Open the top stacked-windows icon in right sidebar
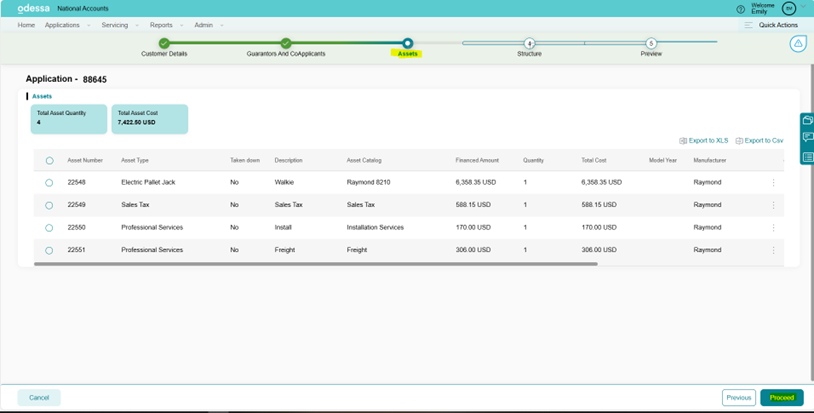Viewport: 814px width, 413px height. 807,120
